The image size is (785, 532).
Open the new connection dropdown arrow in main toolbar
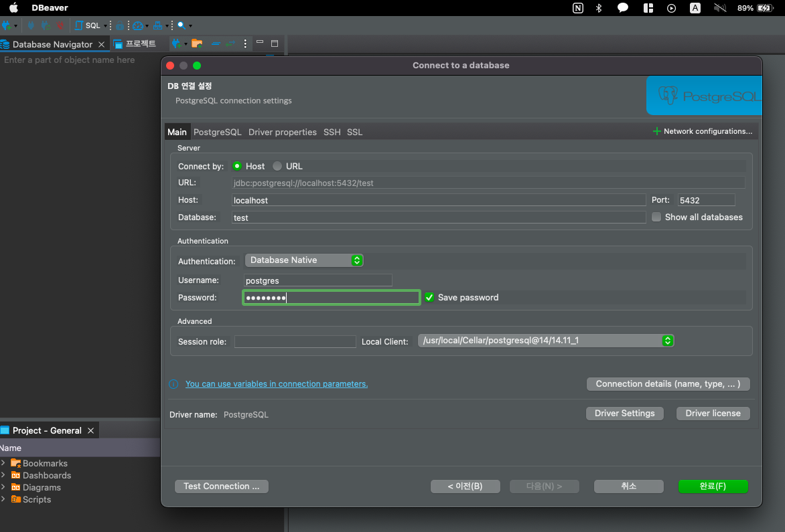click(x=15, y=26)
